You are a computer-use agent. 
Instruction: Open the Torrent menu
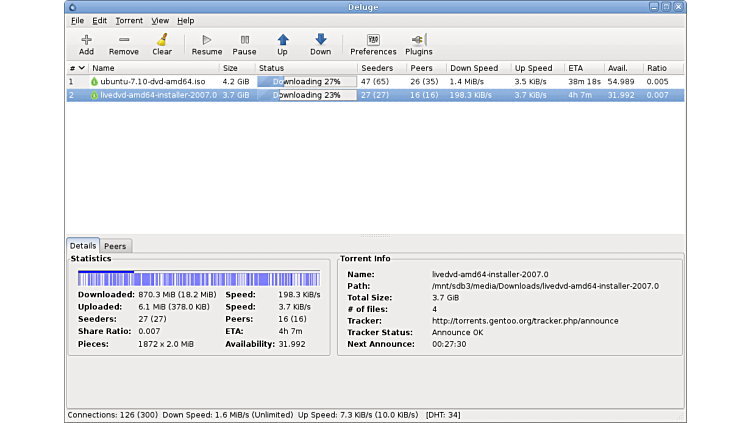(x=129, y=20)
